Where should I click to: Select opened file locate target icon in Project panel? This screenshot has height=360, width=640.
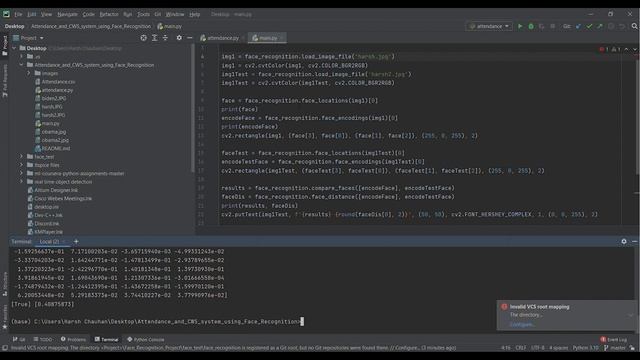click(143, 38)
